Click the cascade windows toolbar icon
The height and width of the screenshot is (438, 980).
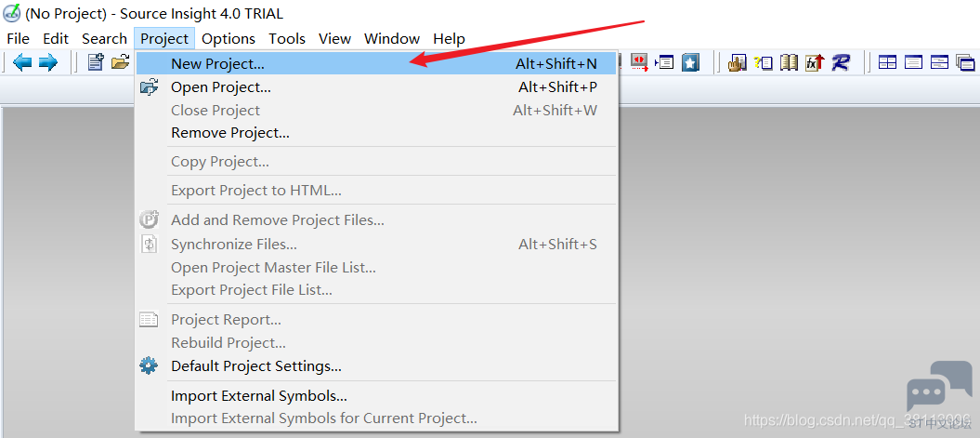coord(965,62)
